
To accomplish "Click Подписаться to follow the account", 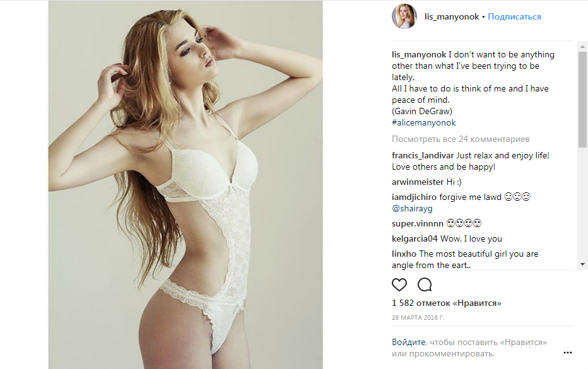I will [x=514, y=17].
